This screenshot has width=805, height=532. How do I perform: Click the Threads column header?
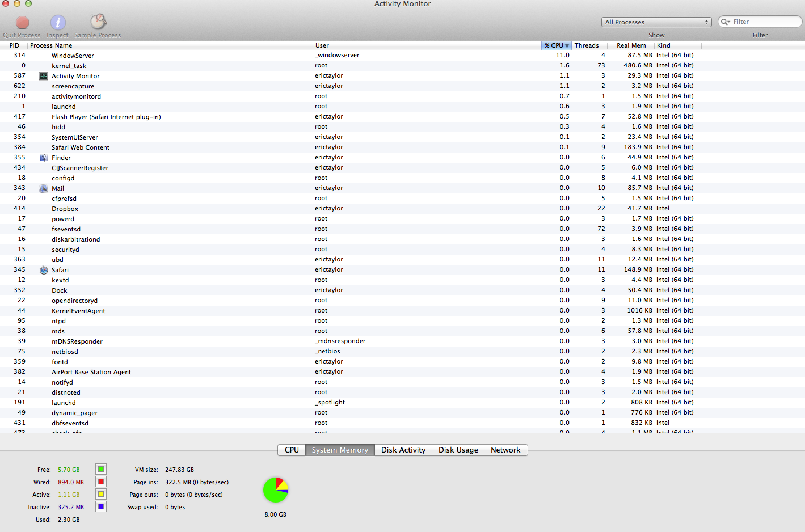(x=589, y=45)
